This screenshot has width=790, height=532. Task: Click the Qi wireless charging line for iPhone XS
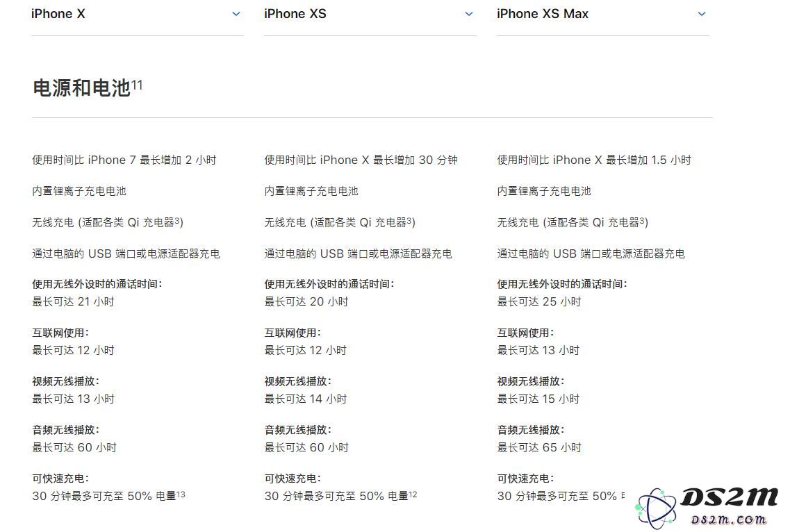tap(340, 222)
